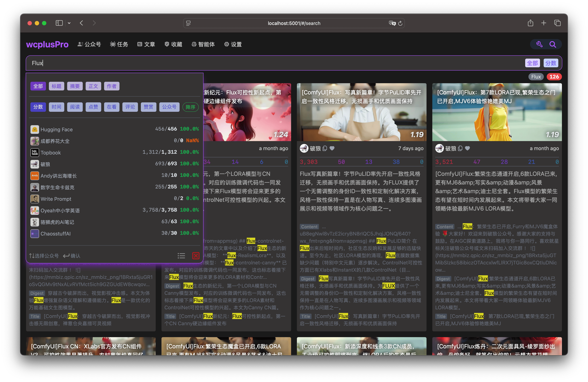This screenshot has width=588, height=382.
Task: Select the 破狼 account in the list
Action: (x=115, y=164)
